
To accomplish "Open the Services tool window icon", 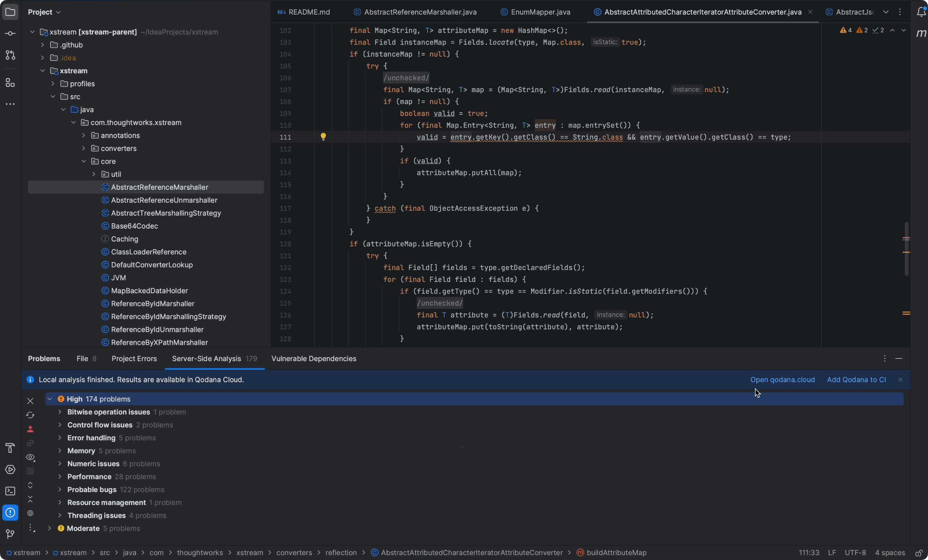I will click(x=10, y=470).
